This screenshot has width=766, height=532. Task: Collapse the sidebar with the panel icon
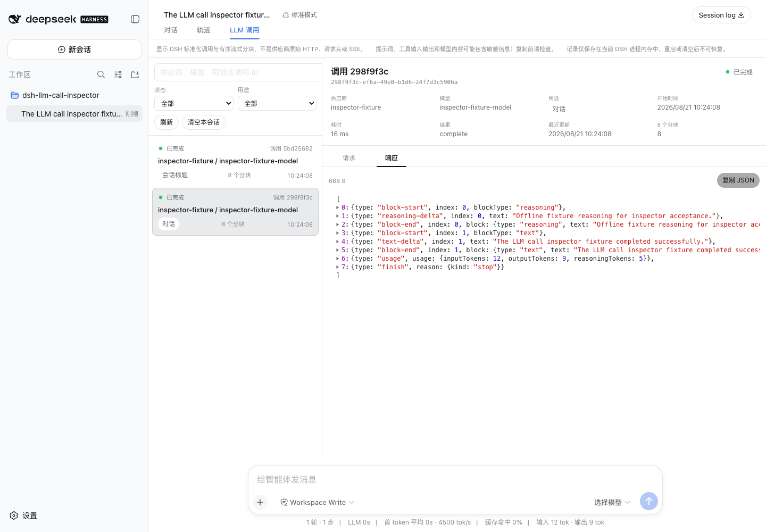[135, 19]
